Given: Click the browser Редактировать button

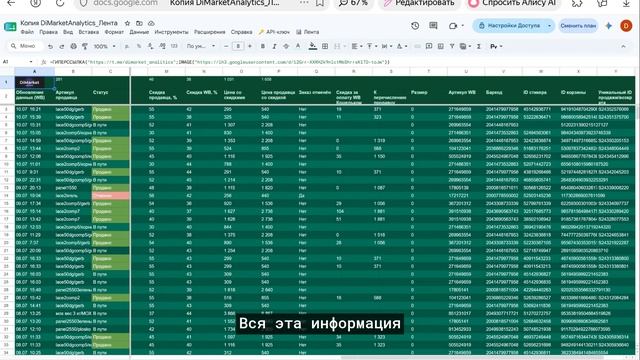Looking at the screenshot, I should pos(420,3).
